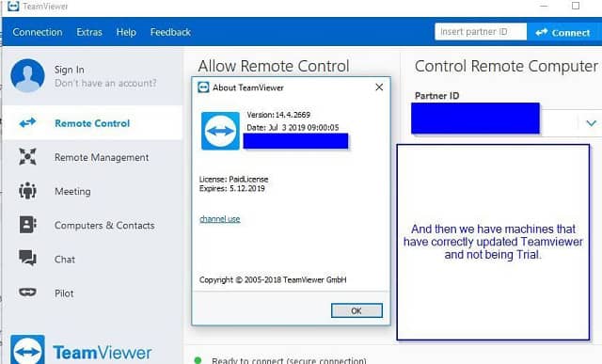The height and width of the screenshot is (364, 602).
Task: Open the Help menu
Action: pos(126,32)
